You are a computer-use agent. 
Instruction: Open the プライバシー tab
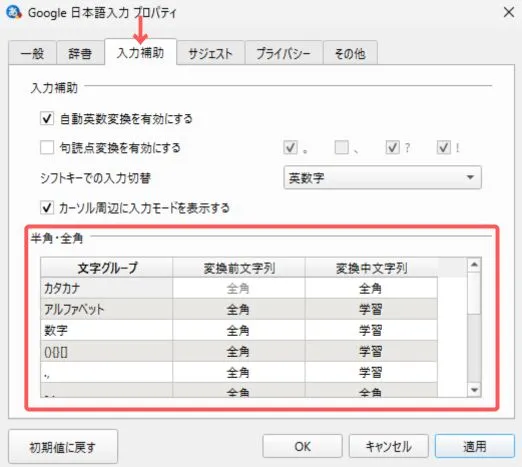[x=283, y=53]
